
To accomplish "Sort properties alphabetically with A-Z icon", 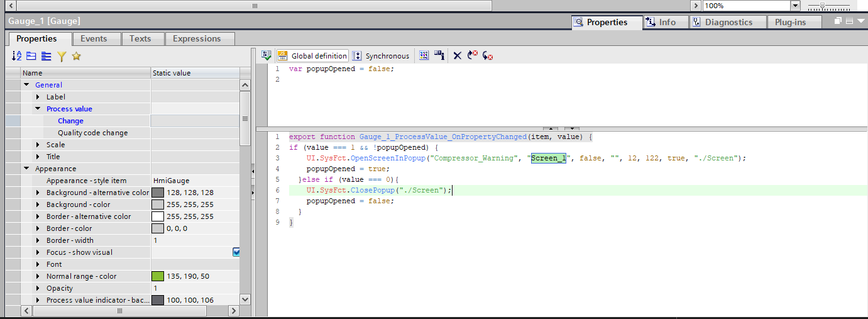I will coord(17,56).
